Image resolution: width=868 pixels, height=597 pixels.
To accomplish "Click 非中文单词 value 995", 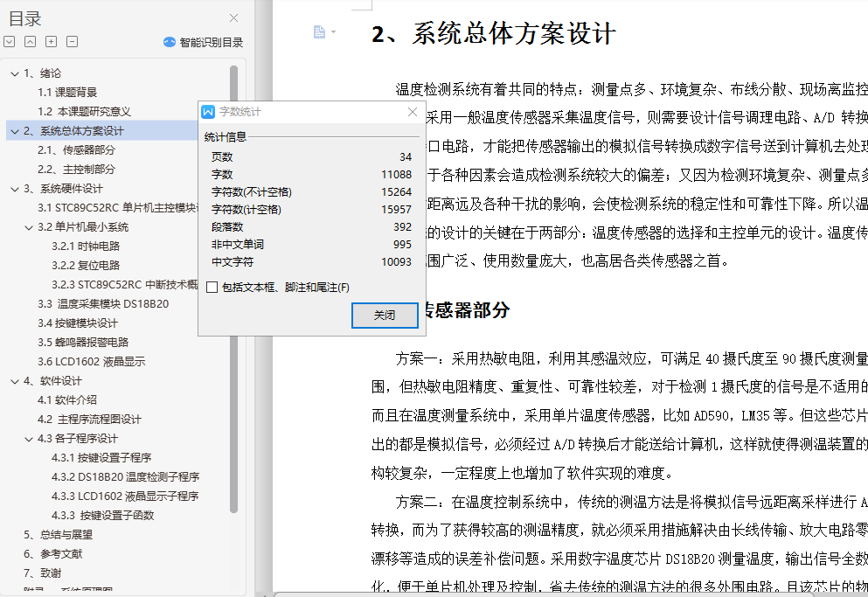I will pyautogui.click(x=402, y=244).
